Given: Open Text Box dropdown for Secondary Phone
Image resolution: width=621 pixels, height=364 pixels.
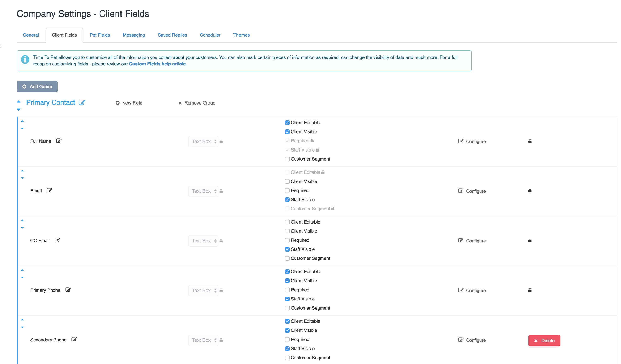Looking at the screenshot, I should pyautogui.click(x=203, y=340).
